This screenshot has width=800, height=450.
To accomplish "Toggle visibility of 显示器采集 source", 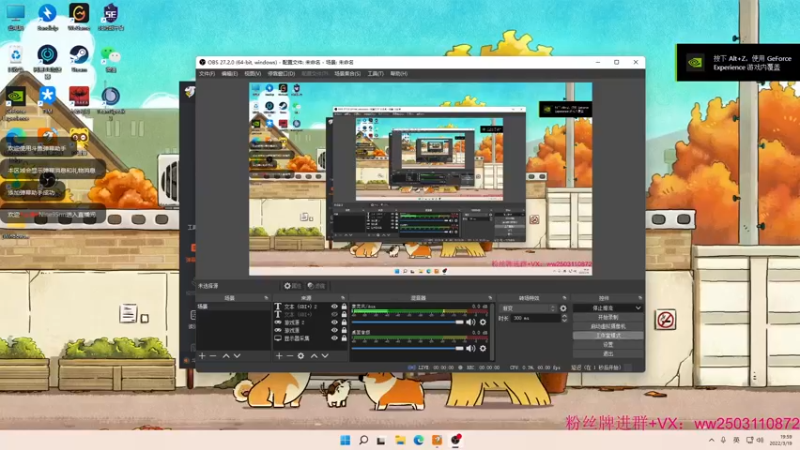I will pyautogui.click(x=334, y=338).
